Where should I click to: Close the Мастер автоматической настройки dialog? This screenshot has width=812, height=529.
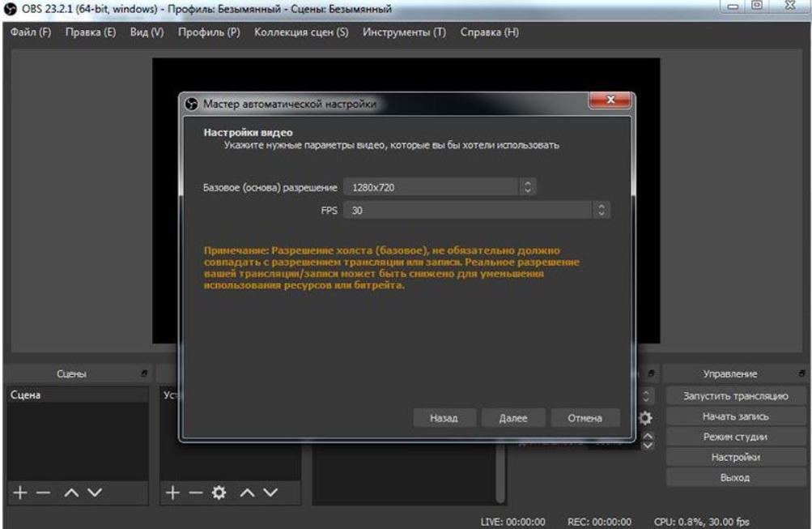pos(610,100)
